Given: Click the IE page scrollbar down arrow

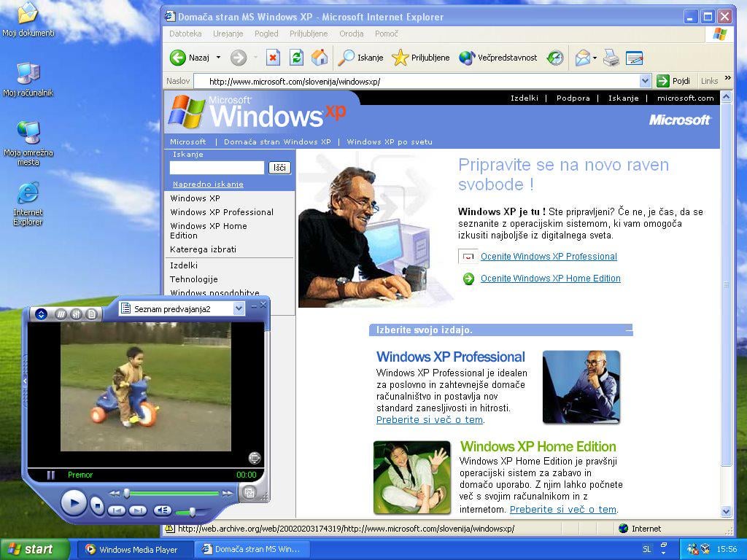Looking at the screenshot, I should click(x=726, y=512).
